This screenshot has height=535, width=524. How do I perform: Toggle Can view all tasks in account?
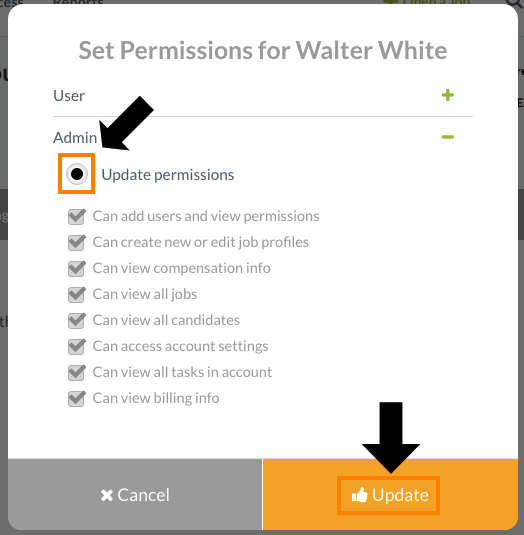[x=76, y=372]
